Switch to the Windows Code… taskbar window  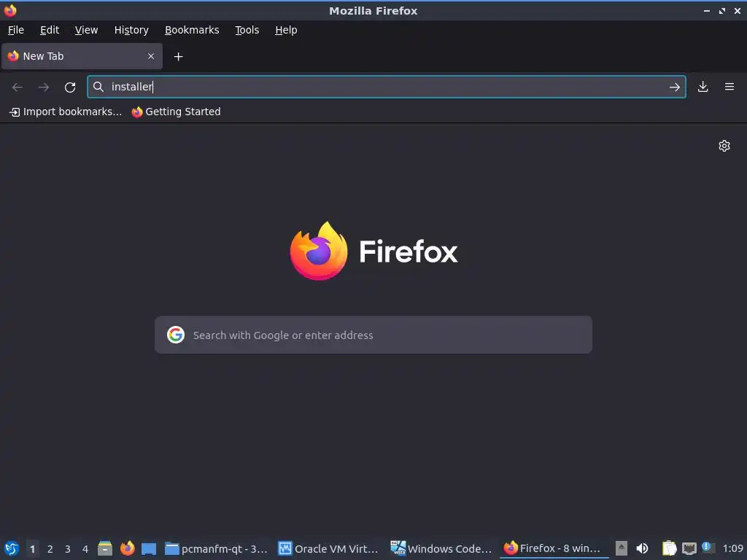point(441,548)
